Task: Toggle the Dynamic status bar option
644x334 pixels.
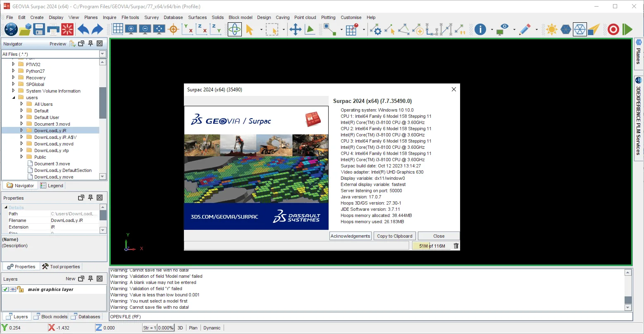Action: (x=212, y=328)
